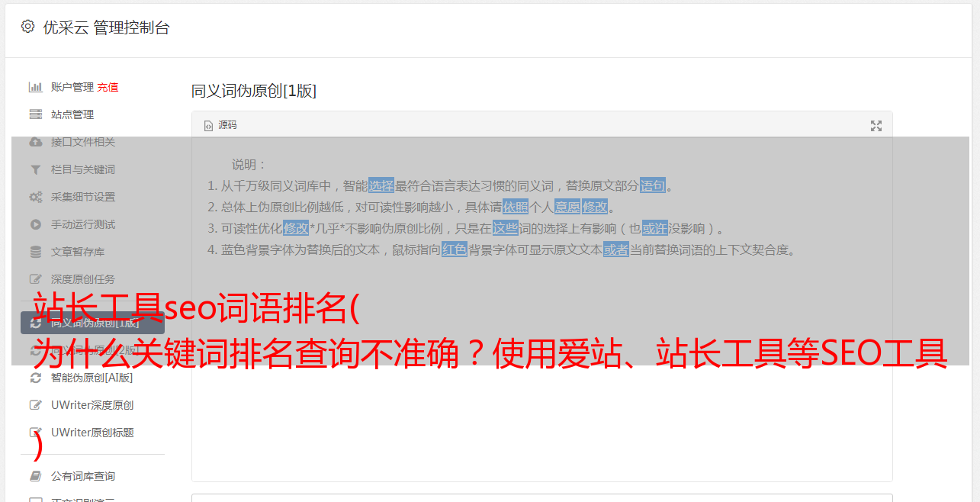Open UWriter原创标题 sidebar entry

tap(92, 433)
